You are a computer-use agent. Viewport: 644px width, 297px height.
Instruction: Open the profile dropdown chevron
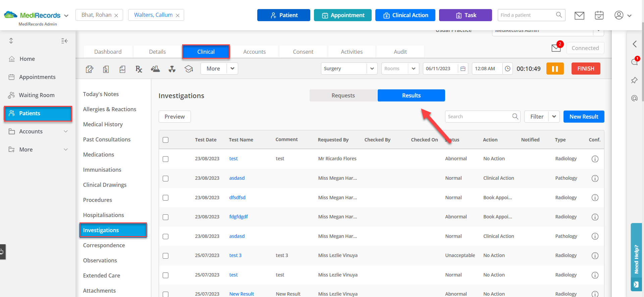pyautogui.click(x=629, y=15)
